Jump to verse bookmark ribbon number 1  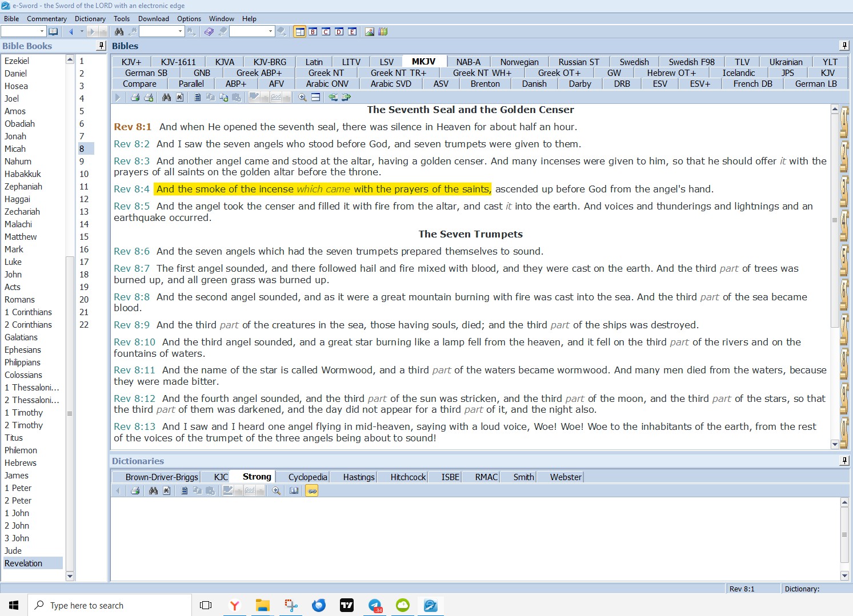pos(844,122)
